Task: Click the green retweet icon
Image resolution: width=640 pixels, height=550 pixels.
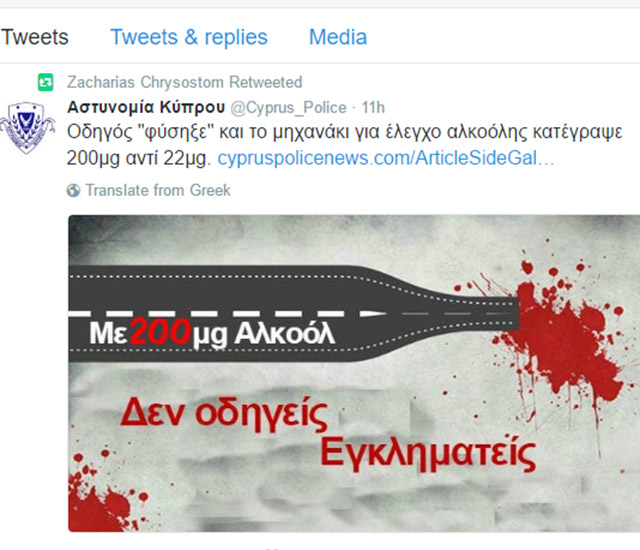Action: click(x=46, y=82)
